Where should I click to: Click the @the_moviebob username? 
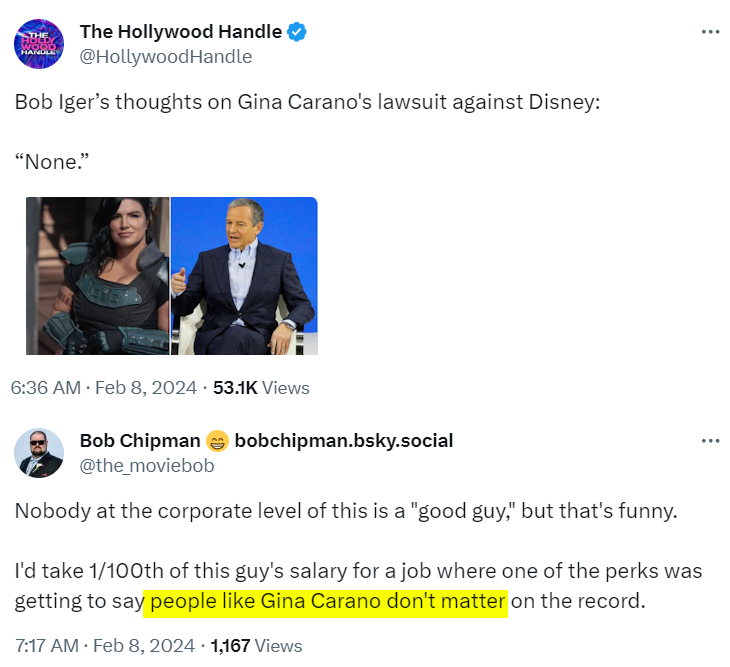click(x=146, y=464)
